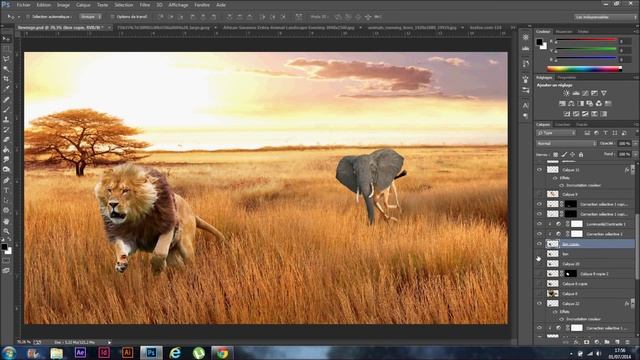This screenshot has width=640, height=360.
Task: Select the Clone Stamp tool
Action: pos(7,120)
